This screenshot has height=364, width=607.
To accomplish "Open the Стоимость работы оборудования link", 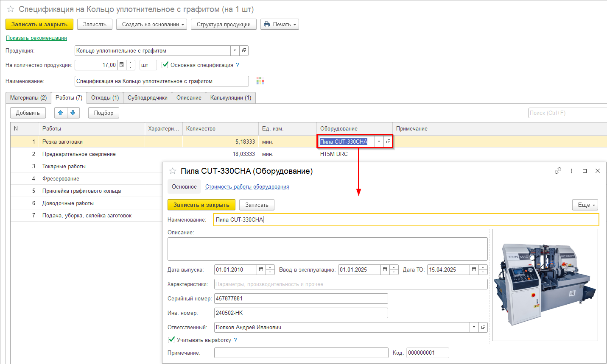I will 247,187.
